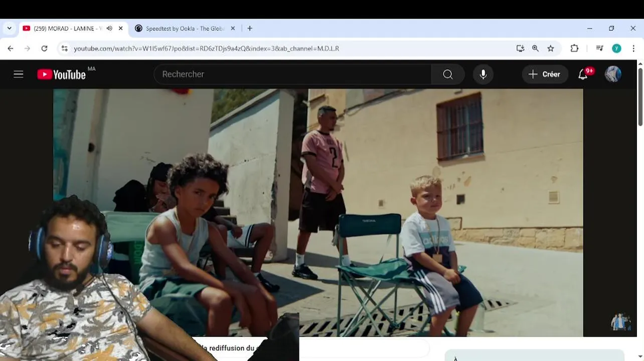The image size is (644, 361).
Task: Click the Rechercher search field
Action: [x=292, y=74]
